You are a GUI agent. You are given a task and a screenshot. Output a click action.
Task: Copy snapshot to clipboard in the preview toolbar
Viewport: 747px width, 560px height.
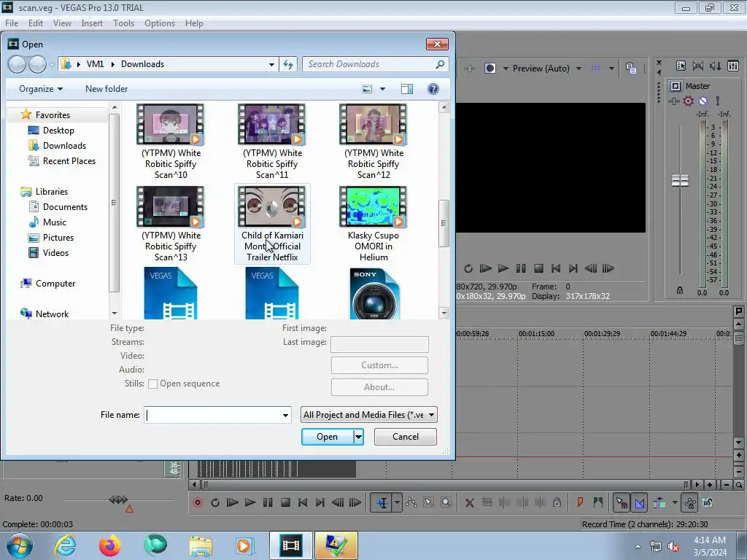tap(631, 69)
